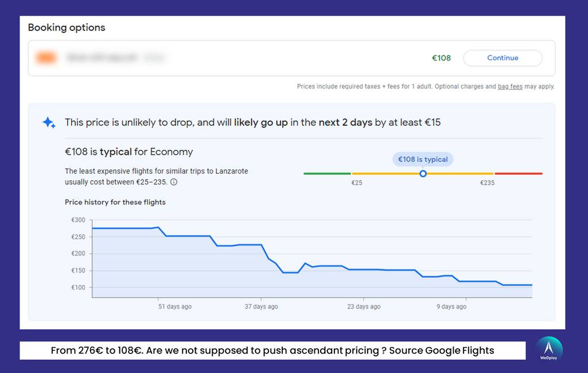
Task: Click the blue sparkle insight icon
Action: coord(49,123)
